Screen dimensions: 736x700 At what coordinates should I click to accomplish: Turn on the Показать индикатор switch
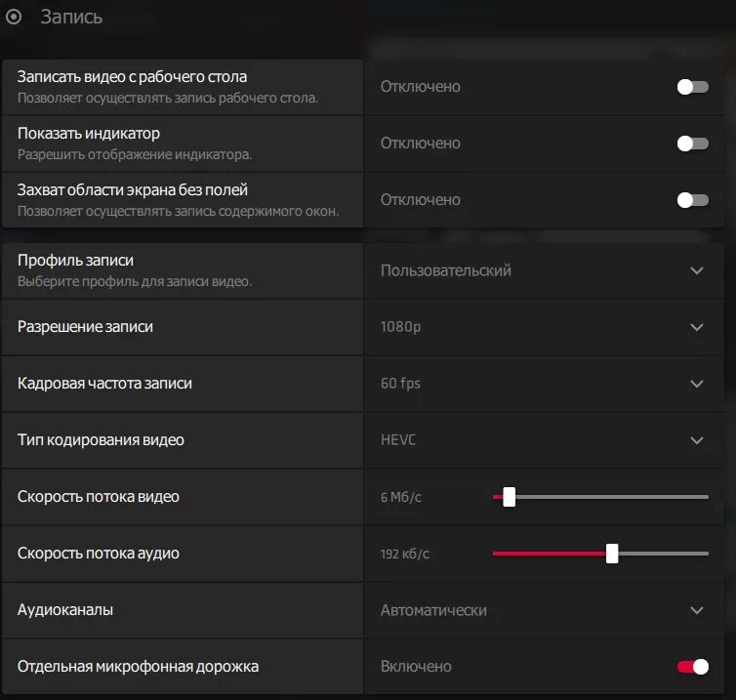[x=692, y=144]
